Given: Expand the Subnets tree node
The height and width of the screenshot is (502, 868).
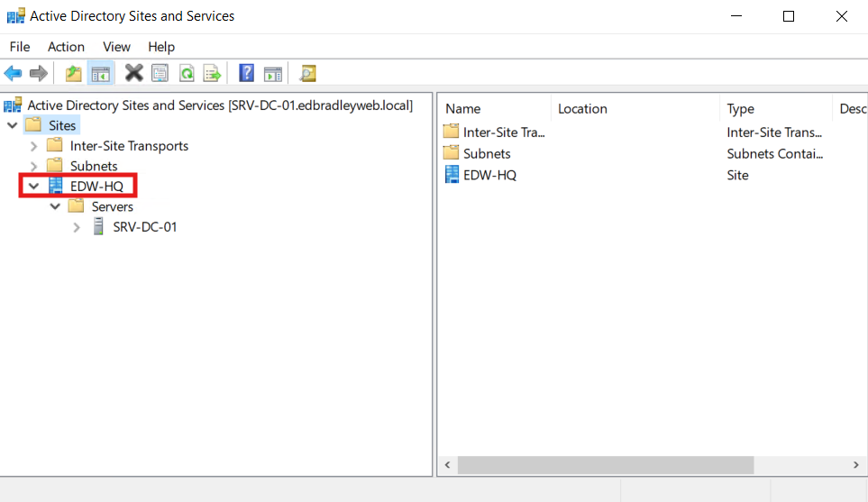Looking at the screenshot, I should tap(33, 166).
